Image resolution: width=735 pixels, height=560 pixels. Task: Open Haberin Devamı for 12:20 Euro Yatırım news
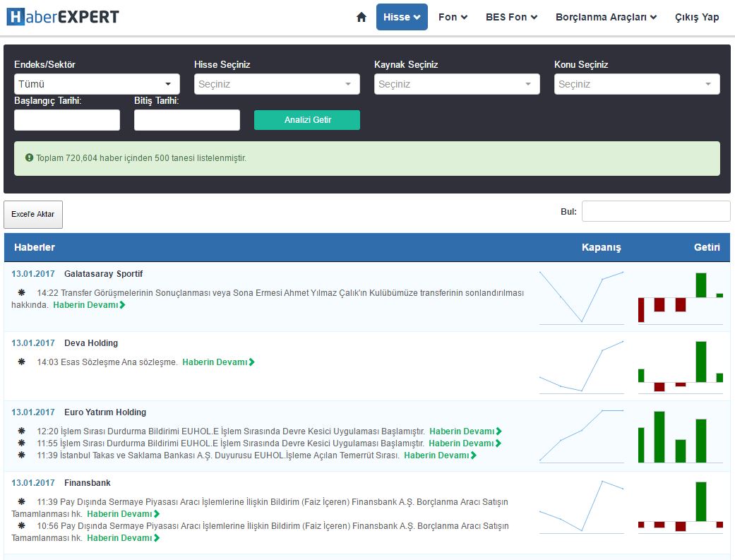tap(465, 431)
